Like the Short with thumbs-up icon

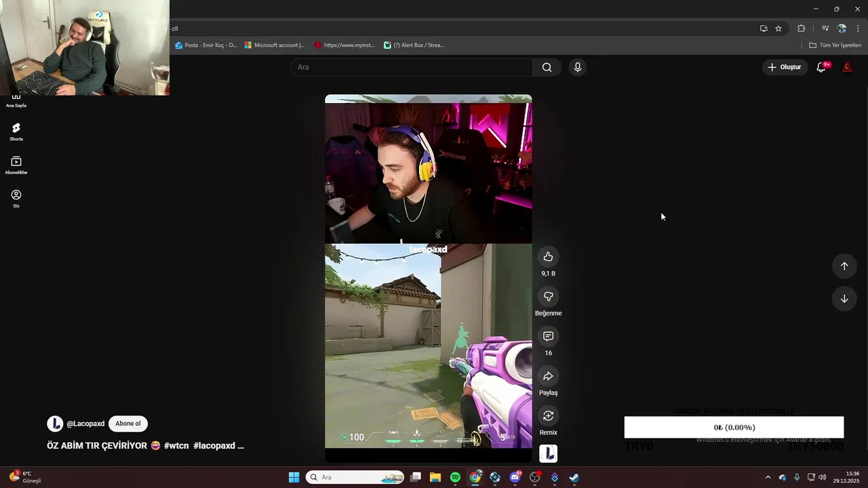(x=548, y=257)
